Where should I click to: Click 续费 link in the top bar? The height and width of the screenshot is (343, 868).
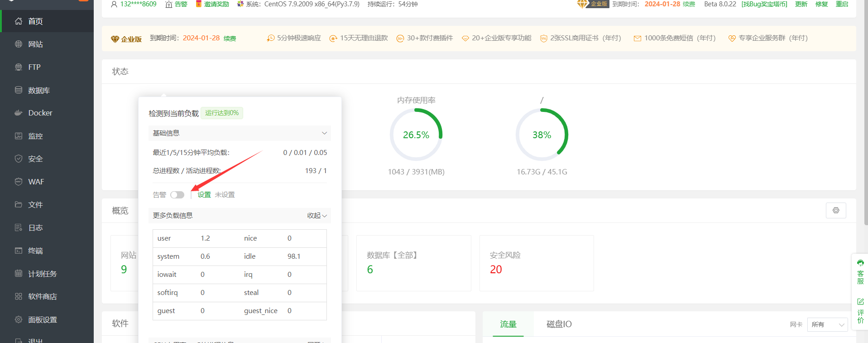point(689,4)
